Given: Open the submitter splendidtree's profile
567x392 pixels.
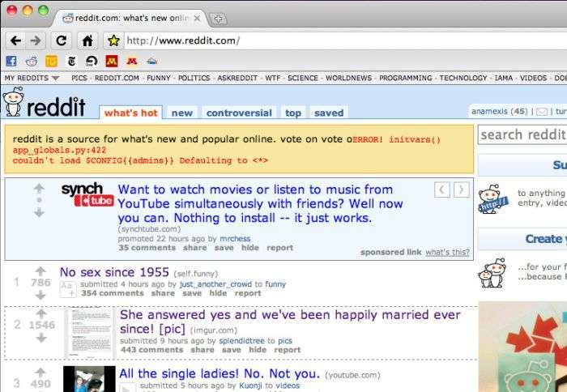Looking at the screenshot, I should [x=241, y=341].
